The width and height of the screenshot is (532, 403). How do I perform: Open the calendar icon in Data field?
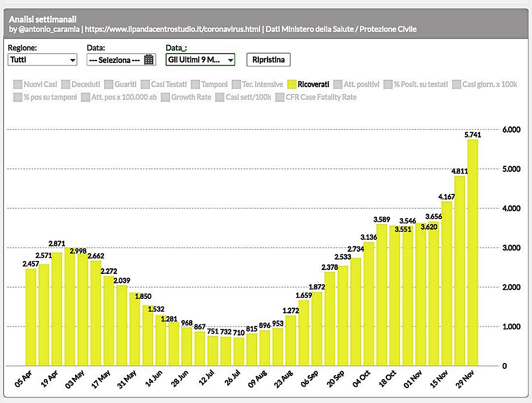[x=149, y=60]
